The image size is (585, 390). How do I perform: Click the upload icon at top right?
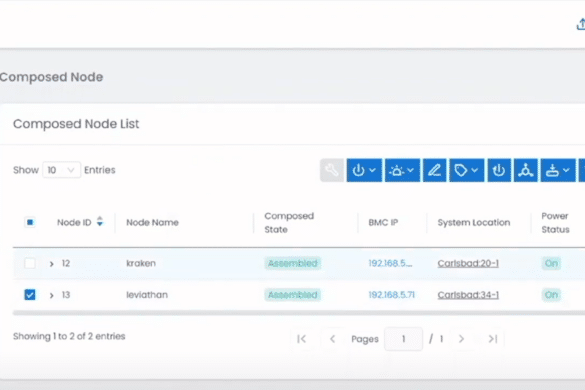[x=581, y=25]
